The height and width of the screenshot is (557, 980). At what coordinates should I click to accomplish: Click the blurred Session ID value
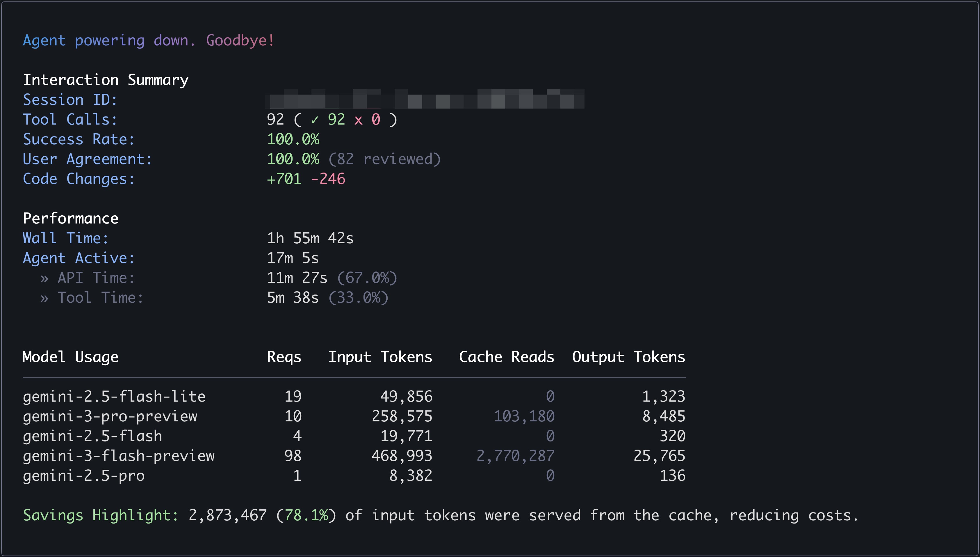[425, 100]
